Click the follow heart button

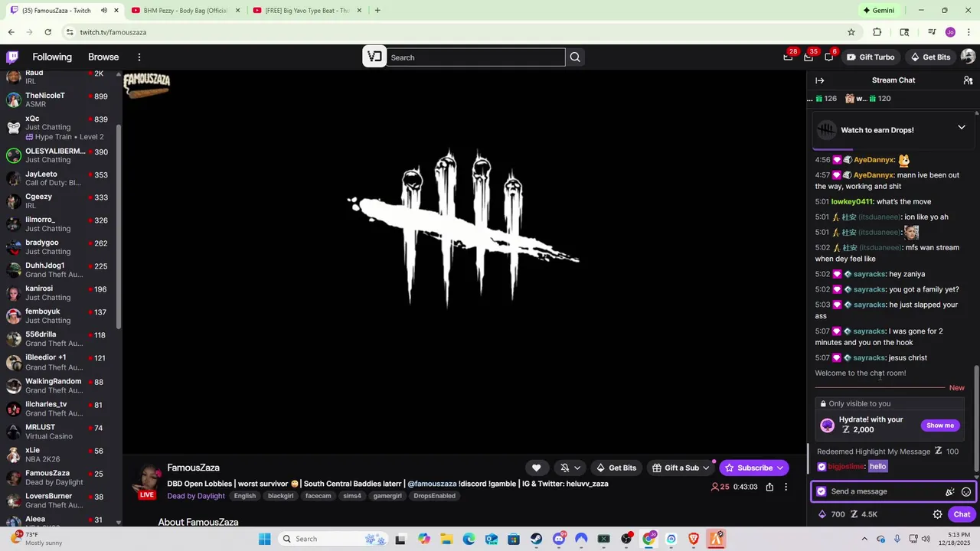(537, 468)
